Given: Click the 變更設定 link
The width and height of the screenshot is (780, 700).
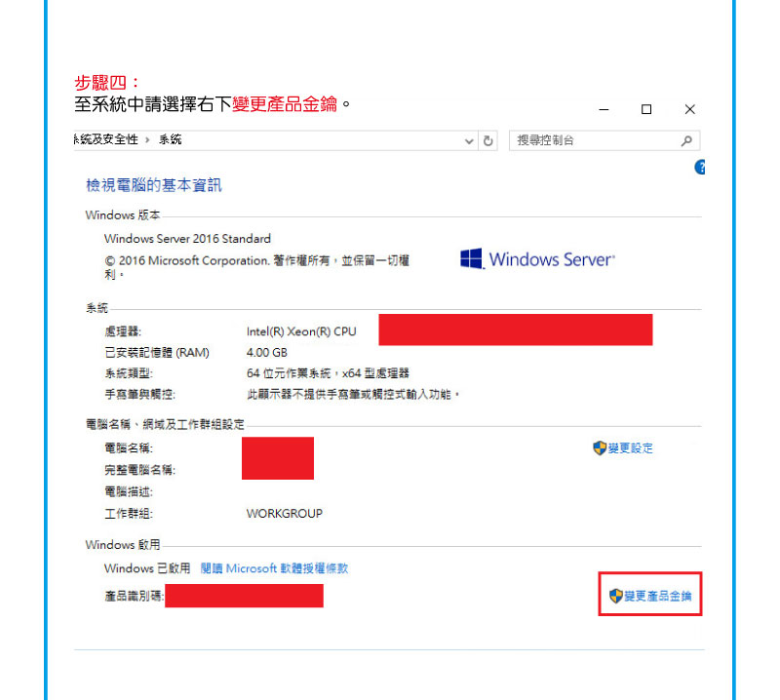Looking at the screenshot, I should pos(630,448).
